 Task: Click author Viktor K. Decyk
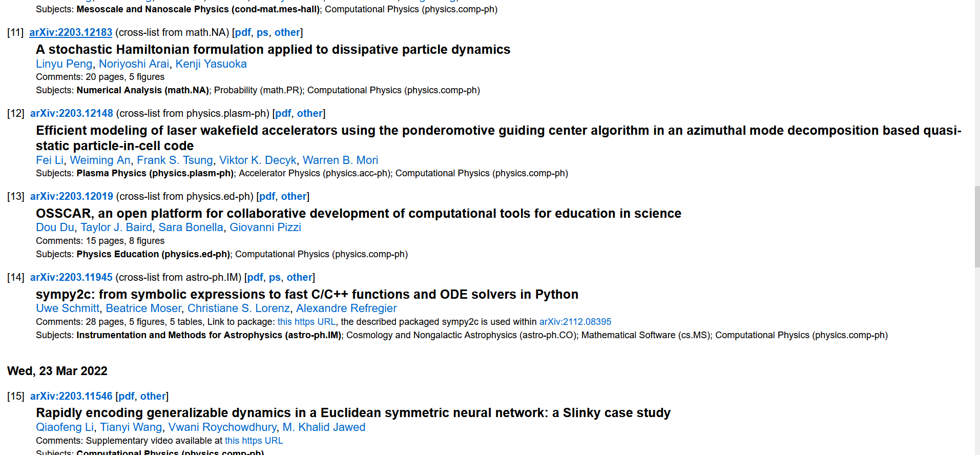(258, 160)
